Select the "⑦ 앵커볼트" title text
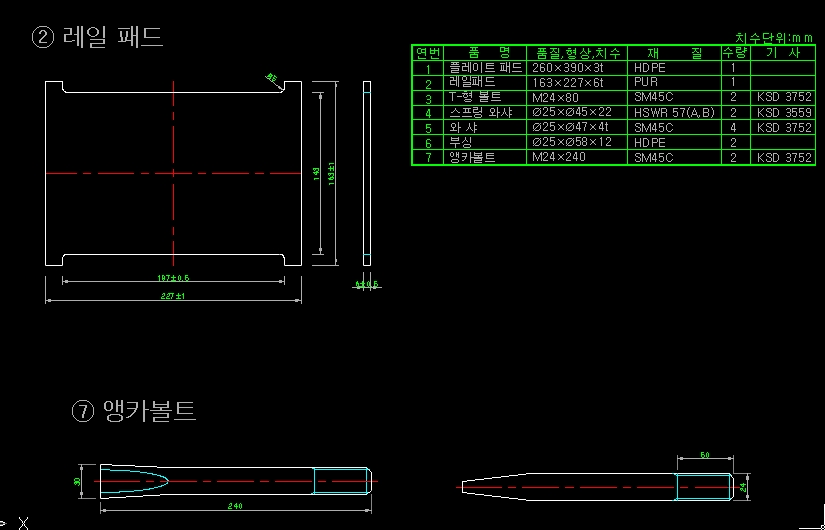This screenshot has width=825, height=530. click(133, 410)
